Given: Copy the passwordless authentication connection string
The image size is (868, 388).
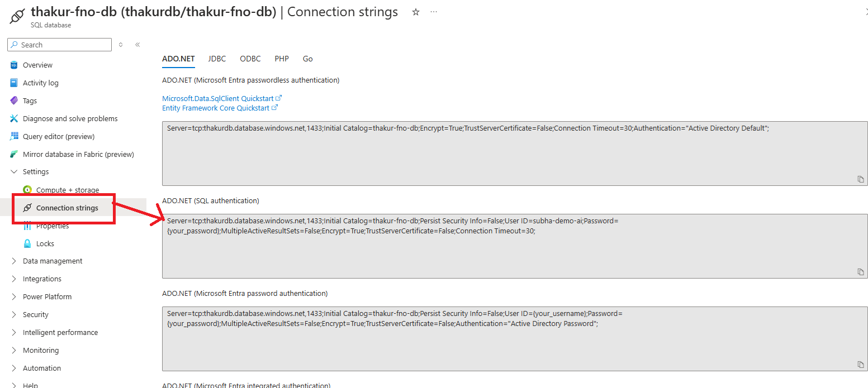Looking at the screenshot, I should (x=861, y=179).
